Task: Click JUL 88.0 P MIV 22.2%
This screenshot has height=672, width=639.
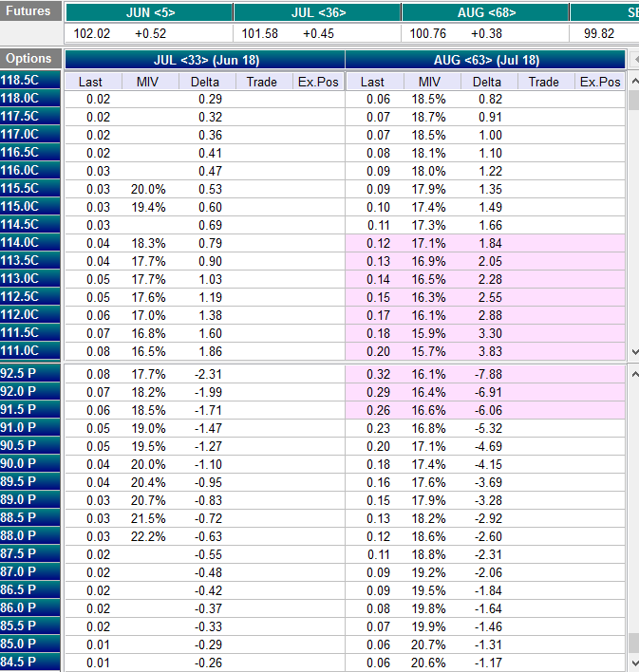Action: click(x=148, y=536)
